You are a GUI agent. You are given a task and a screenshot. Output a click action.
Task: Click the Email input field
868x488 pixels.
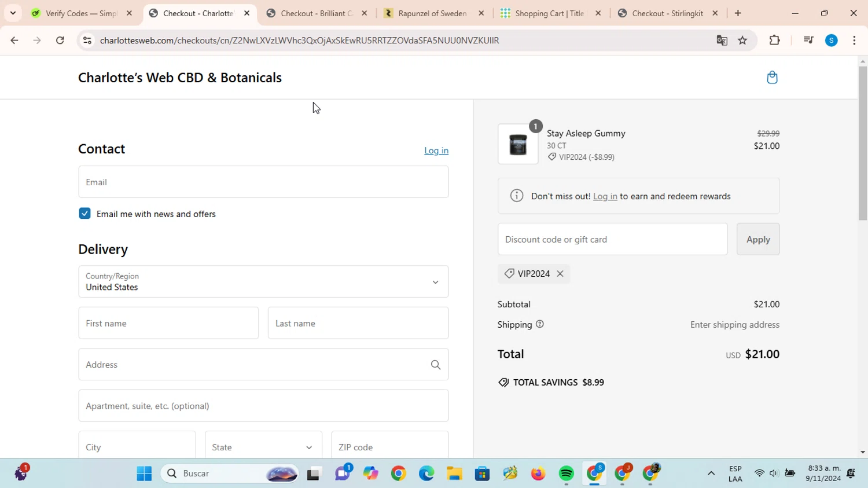[263, 182]
